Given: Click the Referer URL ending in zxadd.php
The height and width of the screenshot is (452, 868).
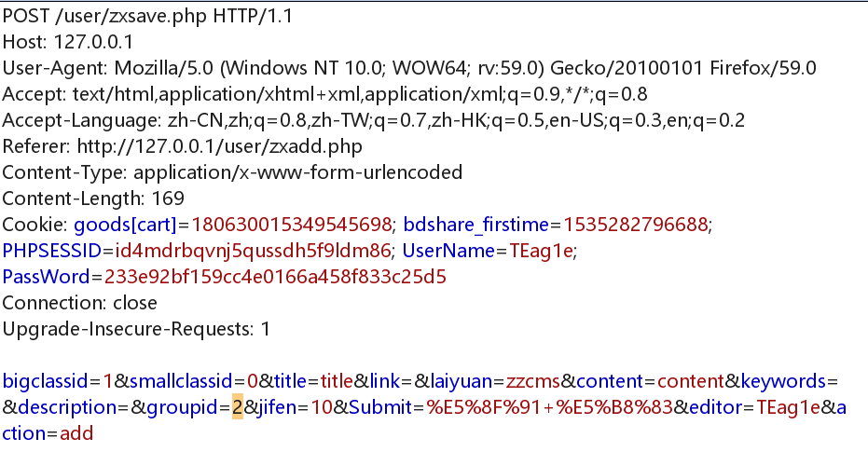Looking at the screenshot, I should 220,146.
